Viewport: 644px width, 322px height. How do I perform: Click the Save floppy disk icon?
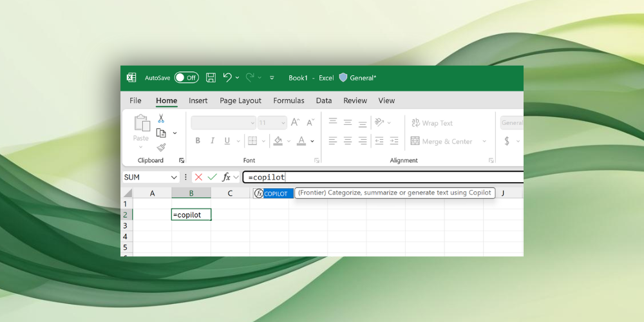tap(211, 78)
